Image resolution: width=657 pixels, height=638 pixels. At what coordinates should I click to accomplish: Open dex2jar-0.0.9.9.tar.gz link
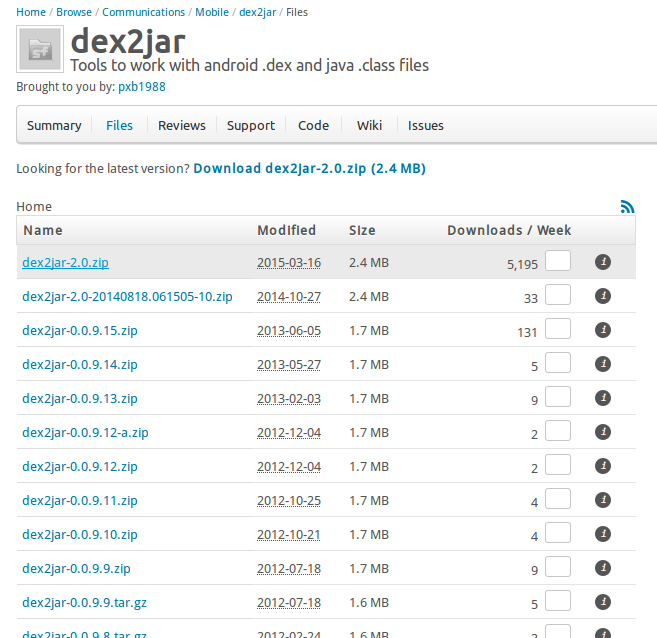(x=84, y=602)
